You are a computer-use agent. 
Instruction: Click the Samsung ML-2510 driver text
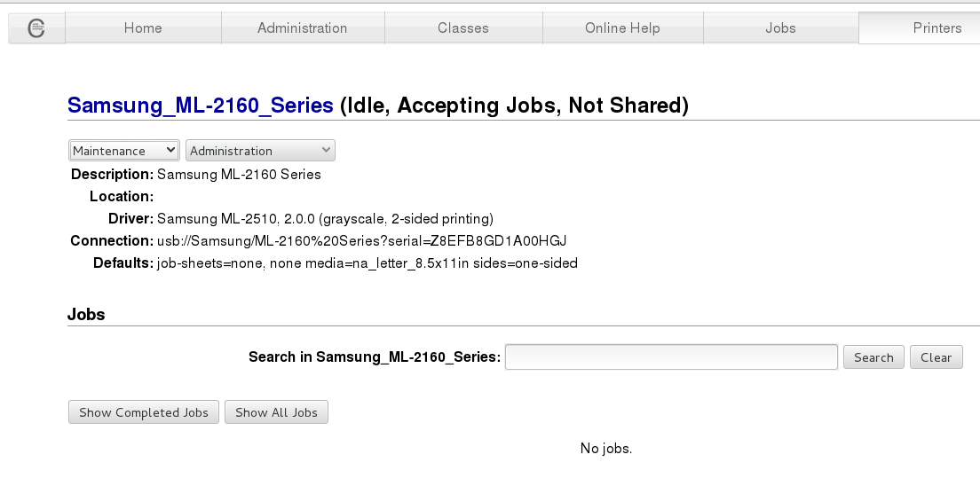325,219
